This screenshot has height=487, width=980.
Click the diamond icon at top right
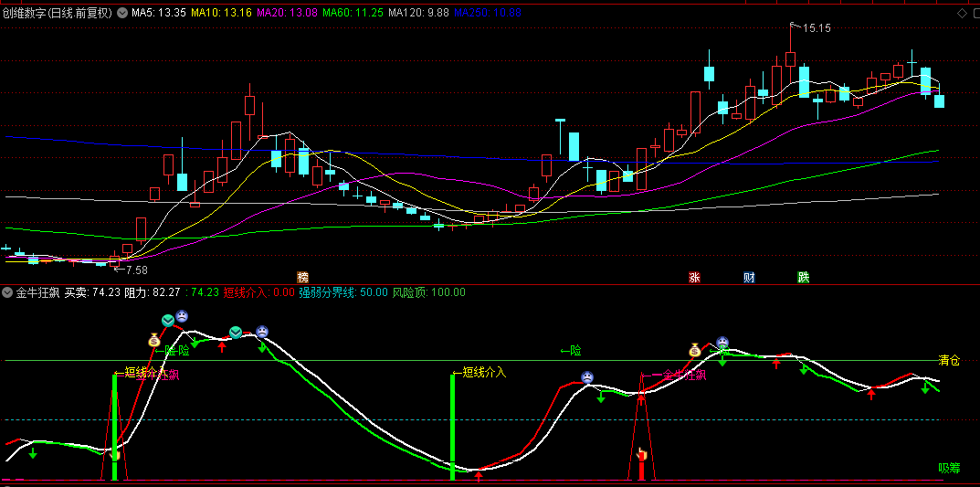coord(961,14)
